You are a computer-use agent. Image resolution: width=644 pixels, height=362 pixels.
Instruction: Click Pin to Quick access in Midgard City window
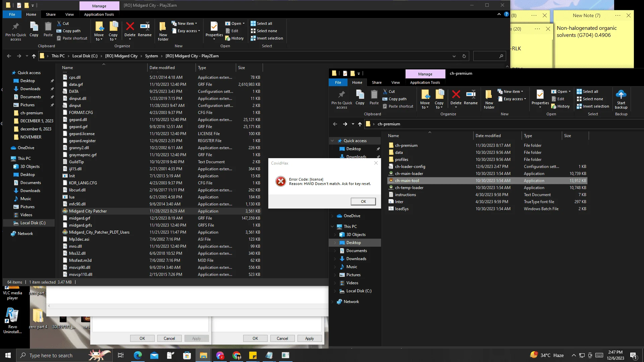pos(15,31)
